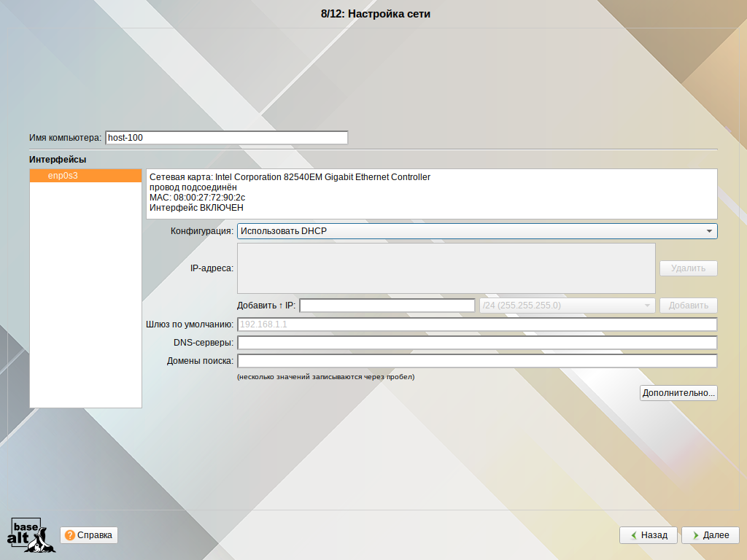Open the Дополнительно... advanced settings
This screenshot has width=747, height=560.
(678, 393)
